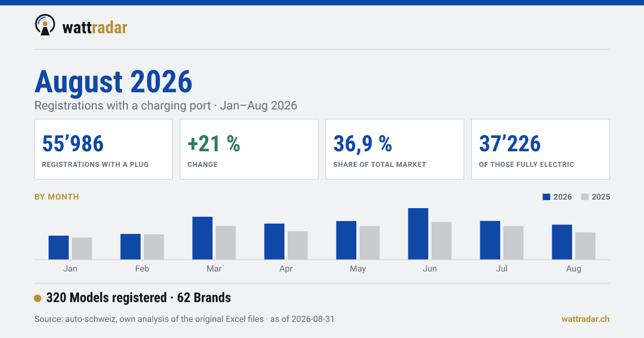Click the Aug axis label
This screenshot has height=338, width=644.
(574, 269)
